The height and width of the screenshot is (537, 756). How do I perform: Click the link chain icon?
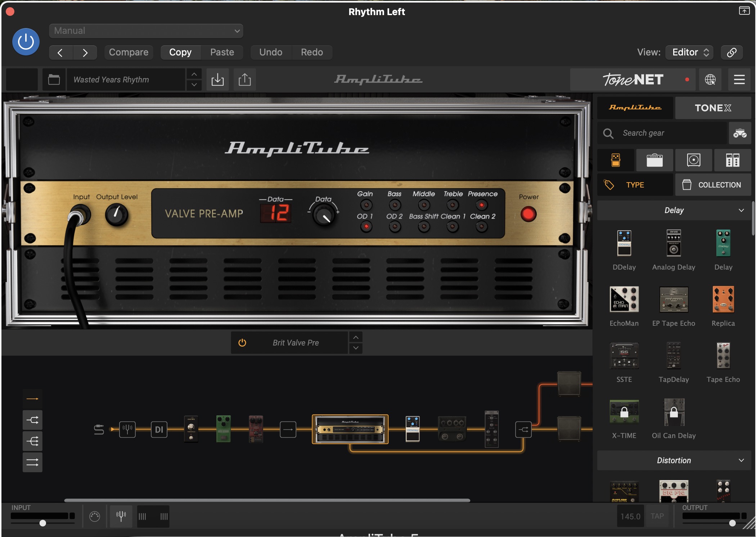[x=732, y=53]
